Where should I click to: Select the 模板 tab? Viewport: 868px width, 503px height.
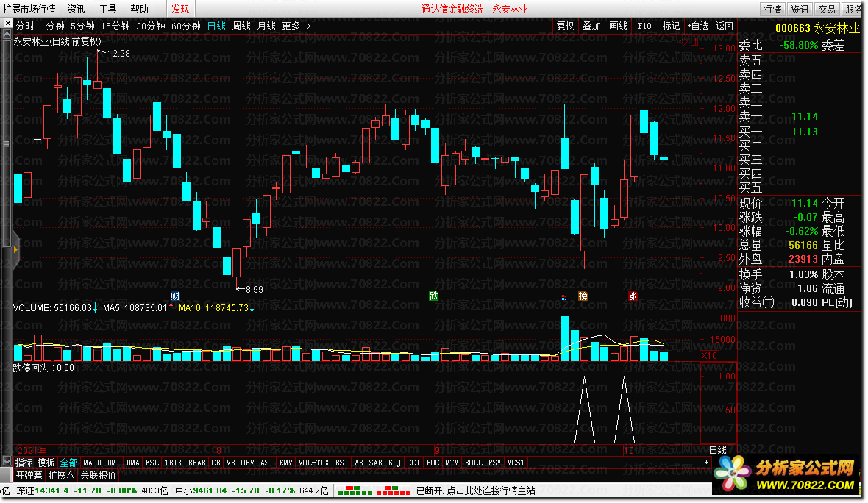coord(46,463)
